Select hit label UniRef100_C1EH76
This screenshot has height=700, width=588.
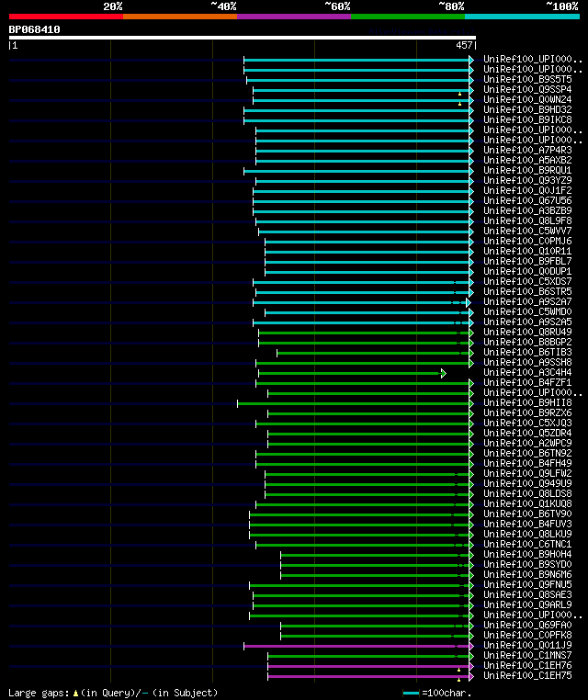(x=527, y=665)
